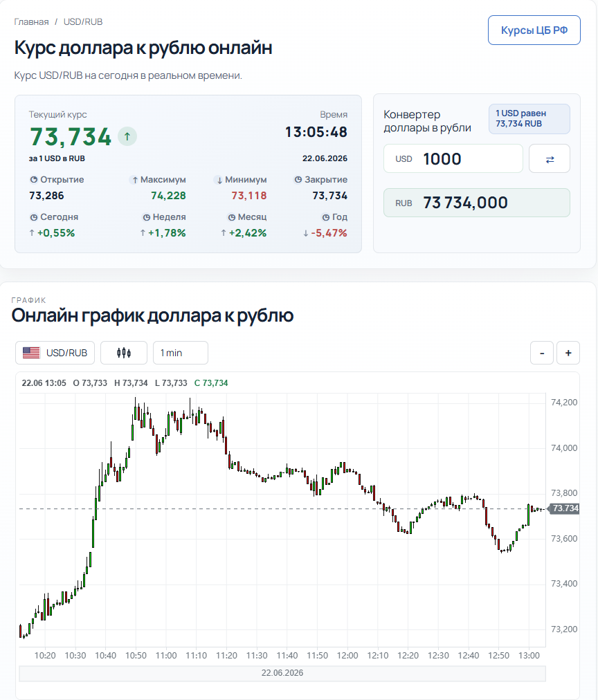
Task: Click the 73.734 price label on axis
Action: point(565,508)
